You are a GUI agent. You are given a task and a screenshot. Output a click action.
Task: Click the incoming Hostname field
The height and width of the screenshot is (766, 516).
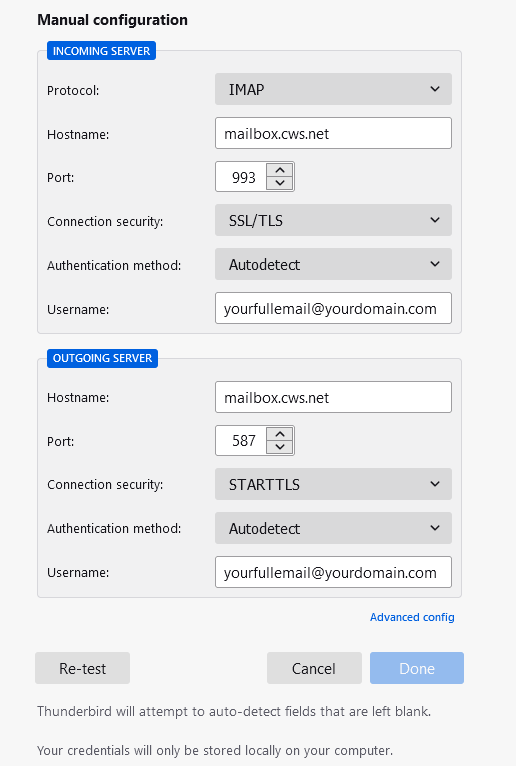tap(333, 133)
